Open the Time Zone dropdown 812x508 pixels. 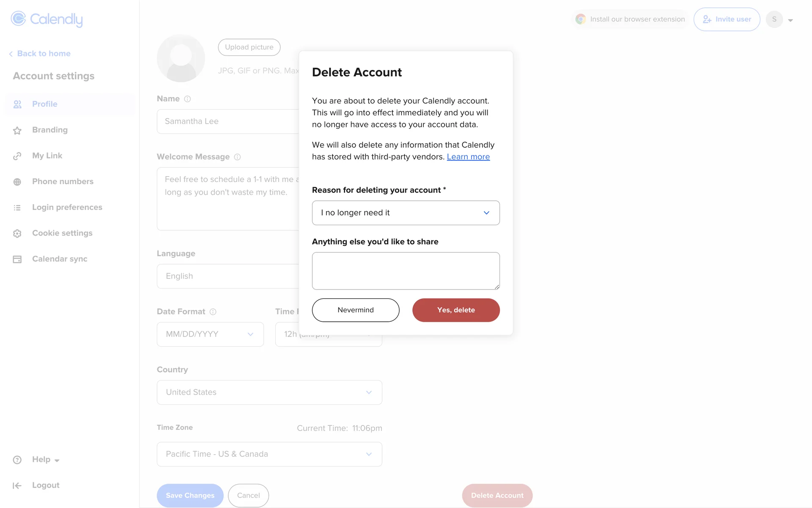point(269,454)
